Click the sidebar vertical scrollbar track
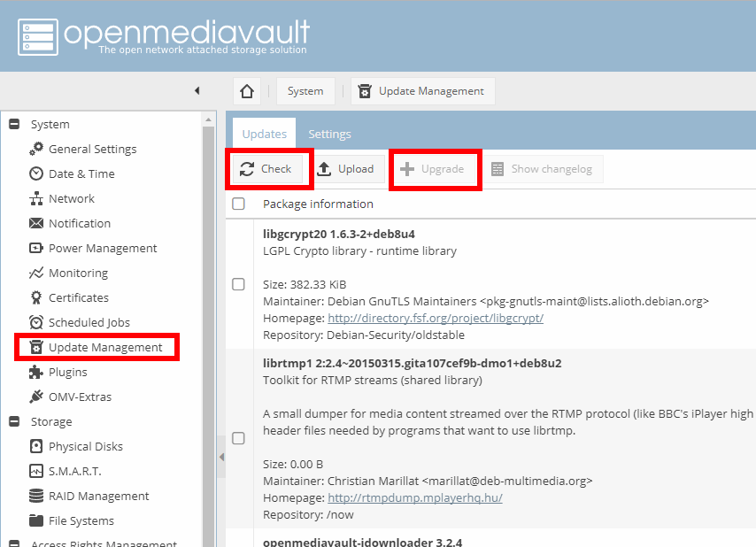The width and height of the screenshot is (756, 547). (208, 336)
